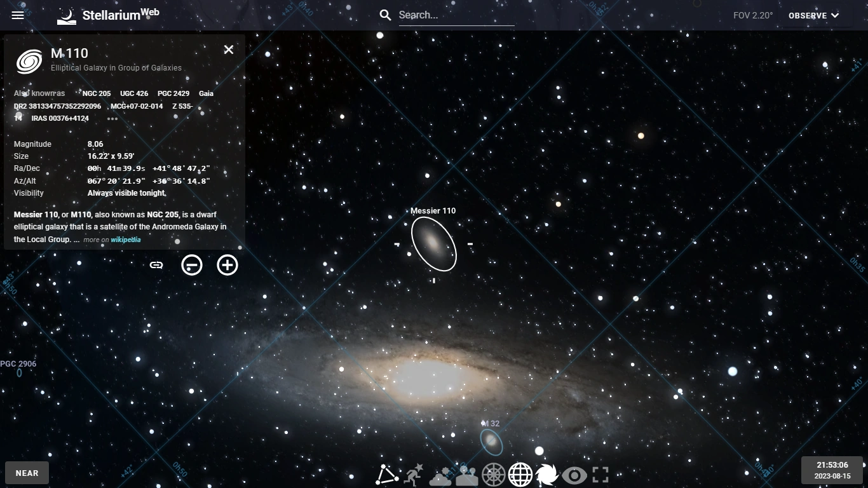Copy the shareable link for M 110

coord(156,265)
